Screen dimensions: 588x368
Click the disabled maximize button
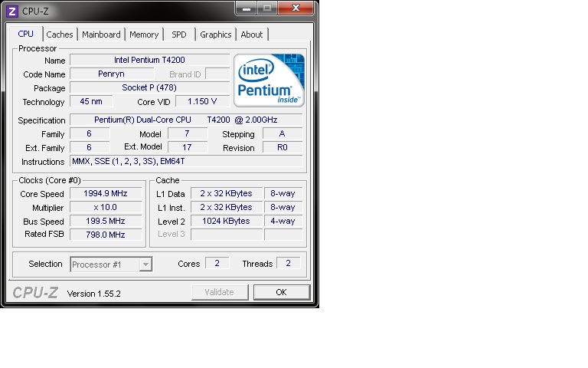tap(267, 8)
